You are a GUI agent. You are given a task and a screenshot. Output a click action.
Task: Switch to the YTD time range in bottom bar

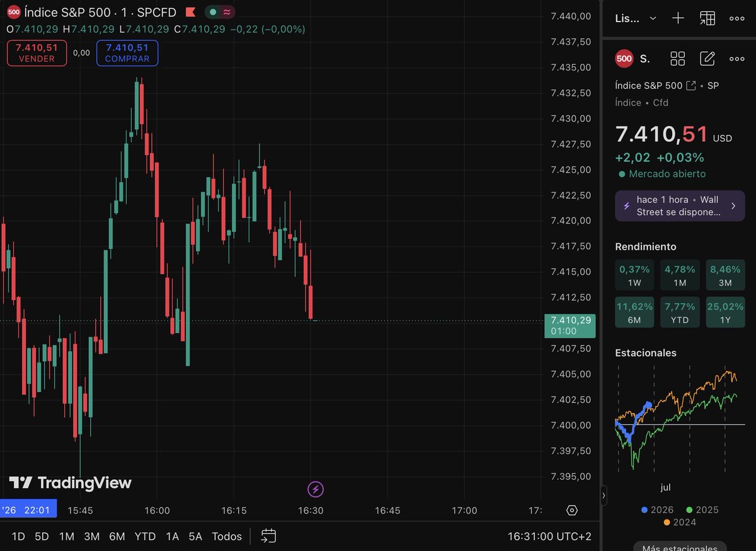click(145, 536)
